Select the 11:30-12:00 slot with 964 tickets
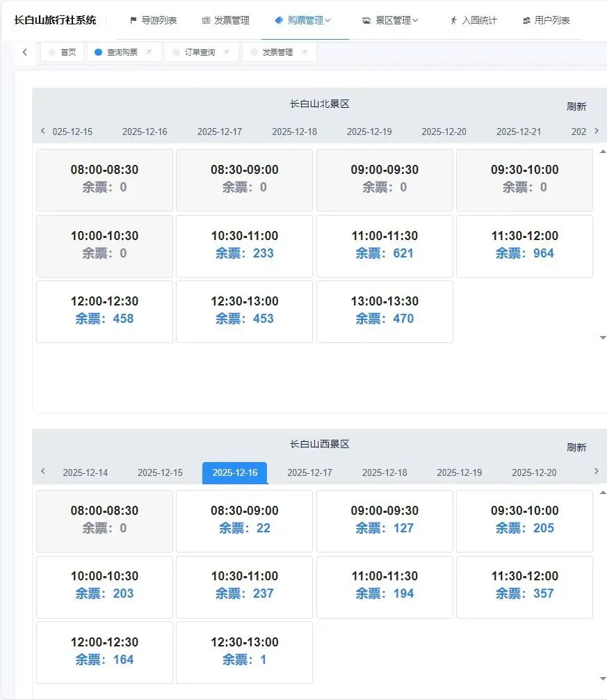 click(524, 245)
